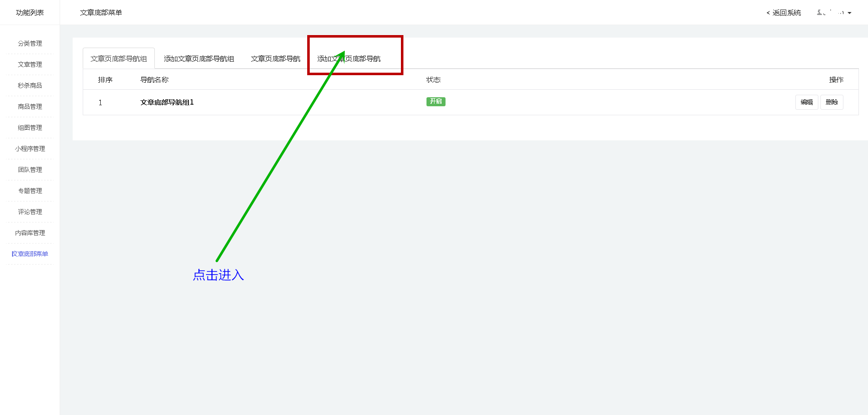868x415 pixels.
Task: Open 团队管理 in the sidebar
Action: 30,170
